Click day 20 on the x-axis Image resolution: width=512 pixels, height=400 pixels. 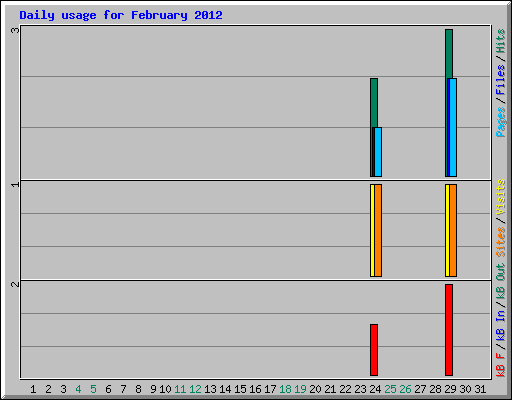coord(315,389)
